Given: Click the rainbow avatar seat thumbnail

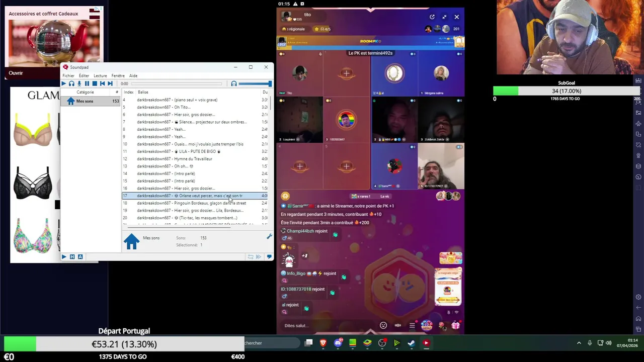Looking at the screenshot, I should coord(346,120).
